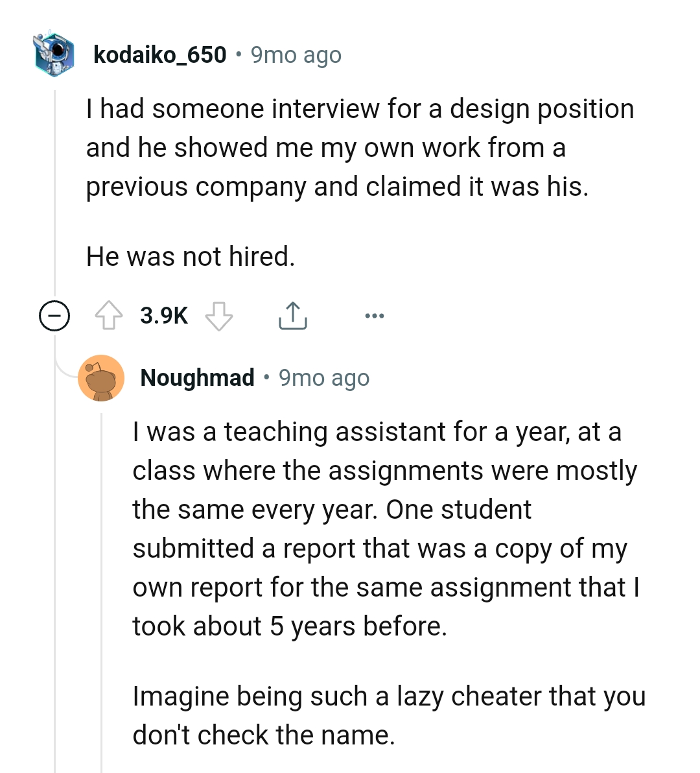Click Noughmad's avatar
The height and width of the screenshot is (773, 700).
pos(102,378)
